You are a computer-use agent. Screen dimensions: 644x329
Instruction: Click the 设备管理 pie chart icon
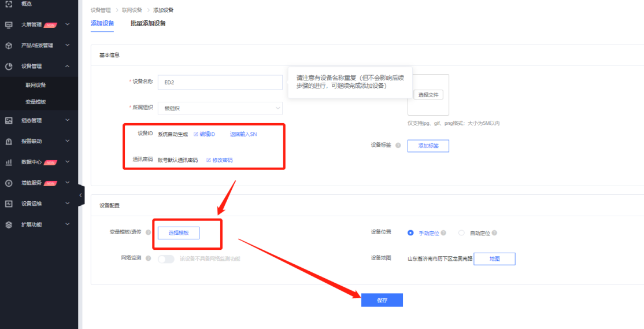[x=9, y=66]
